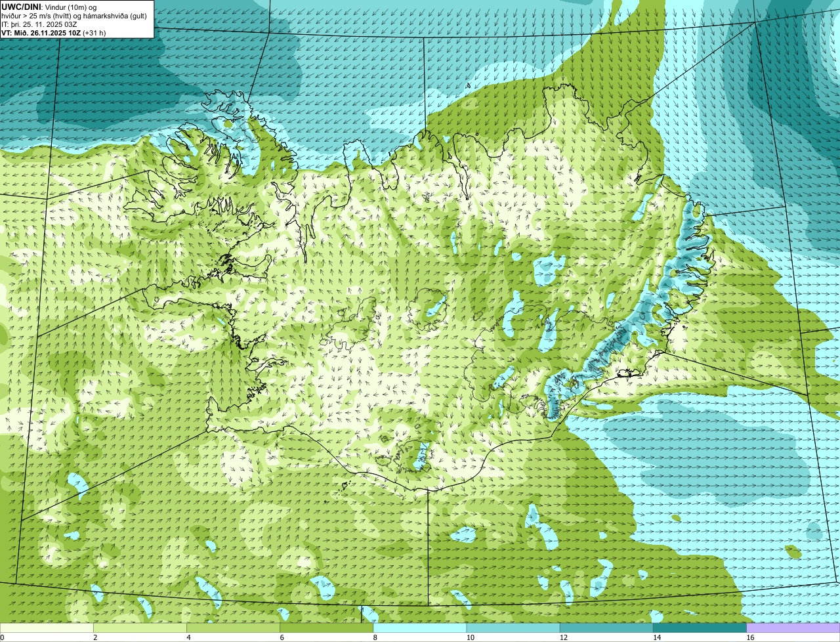840x642 pixels.
Task: Click the '8' scale label under the color bar
Action: [375, 637]
